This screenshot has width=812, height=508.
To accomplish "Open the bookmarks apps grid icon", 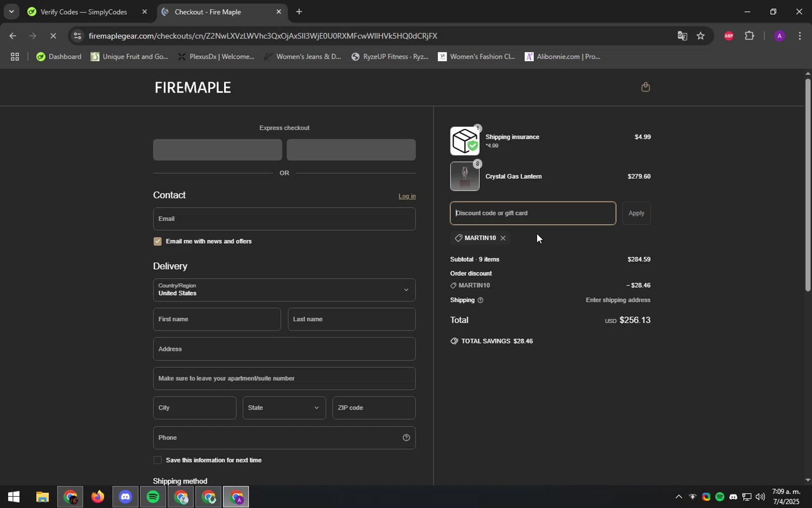I will pyautogui.click(x=15, y=57).
